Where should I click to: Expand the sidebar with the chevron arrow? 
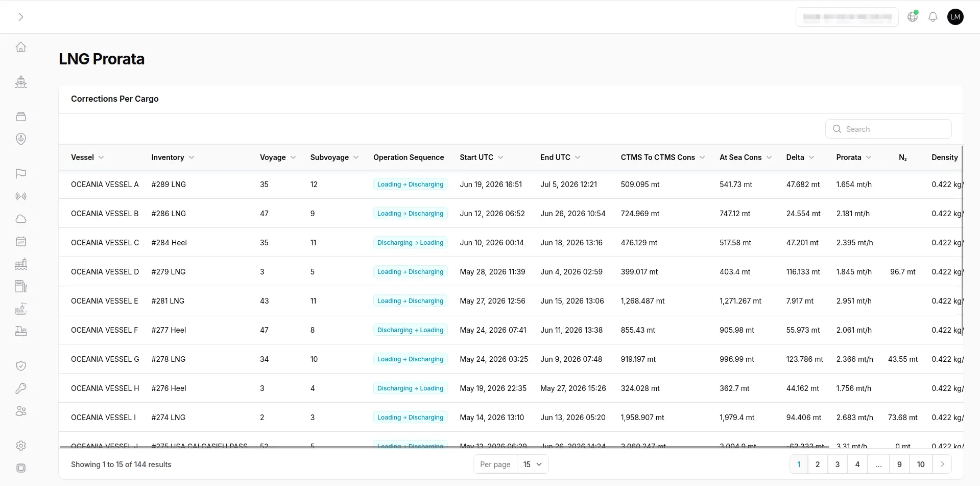point(21,17)
